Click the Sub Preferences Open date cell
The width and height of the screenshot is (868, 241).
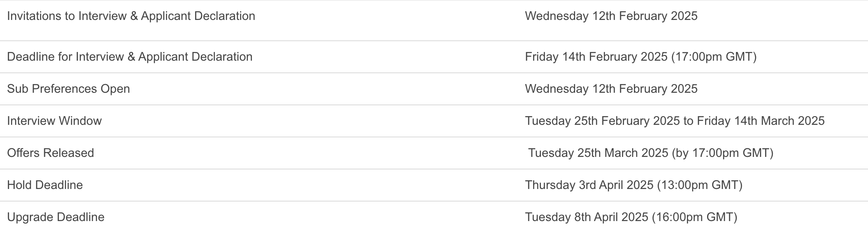611,89
